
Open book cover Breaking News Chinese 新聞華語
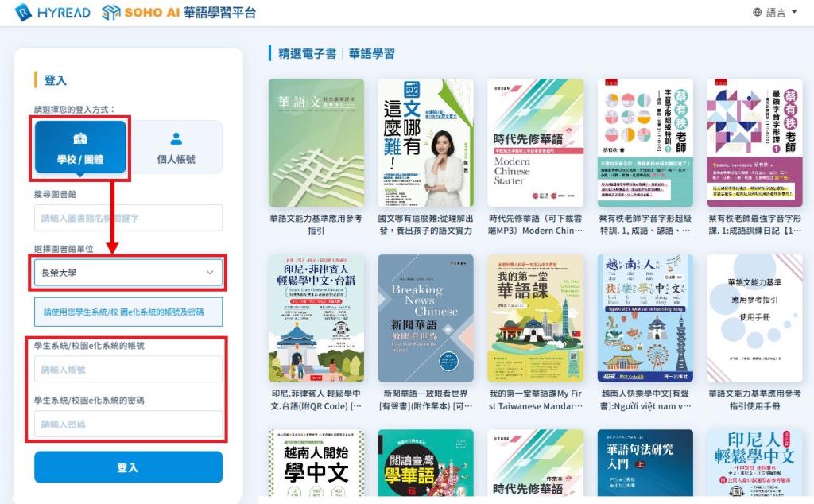click(x=426, y=318)
